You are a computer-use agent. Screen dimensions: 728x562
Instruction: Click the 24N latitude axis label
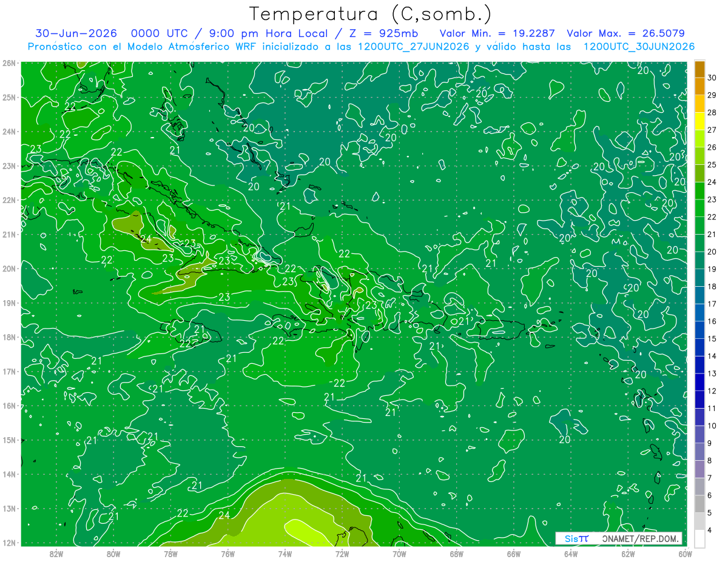pyautogui.click(x=9, y=132)
